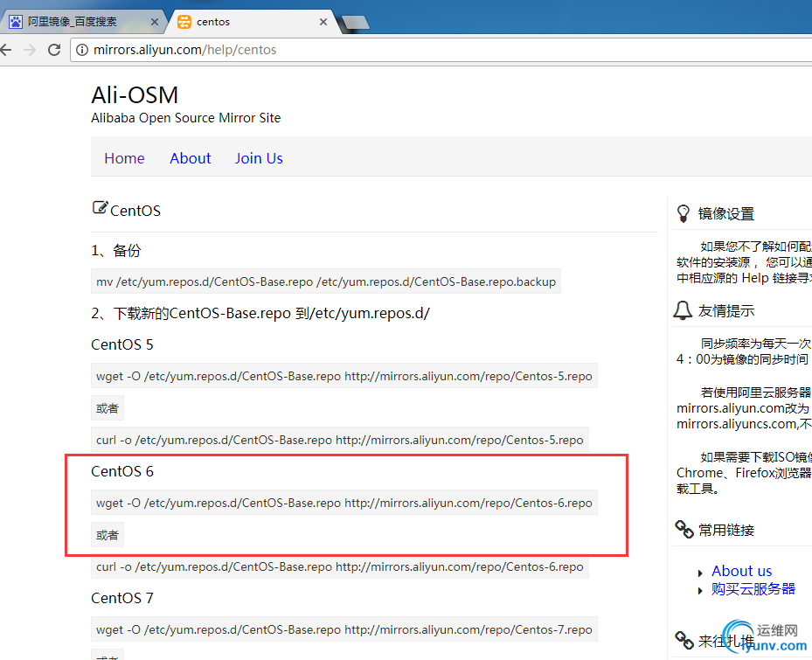812x660 pixels.
Task: Open the About us sidebar link
Action: (x=741, y=571)
